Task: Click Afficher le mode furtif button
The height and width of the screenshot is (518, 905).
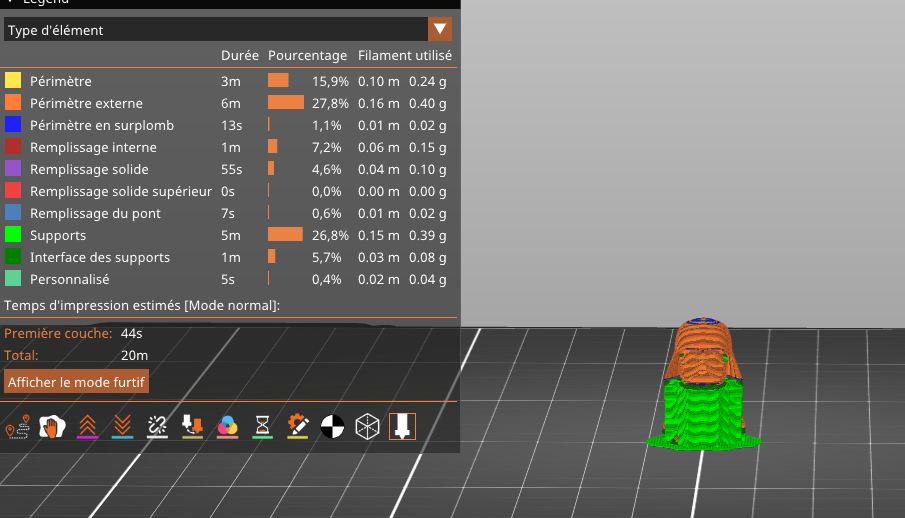Action: coord(77,382)
